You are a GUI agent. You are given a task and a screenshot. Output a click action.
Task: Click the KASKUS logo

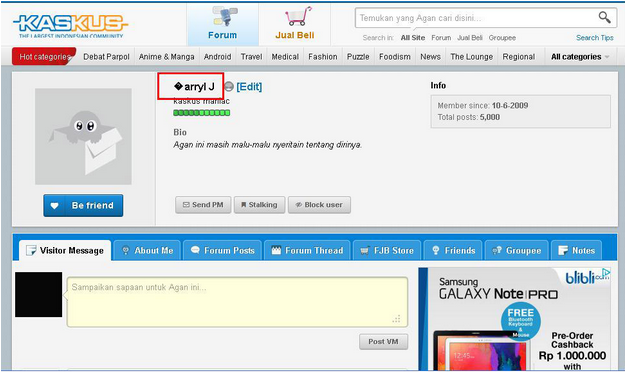70,26
